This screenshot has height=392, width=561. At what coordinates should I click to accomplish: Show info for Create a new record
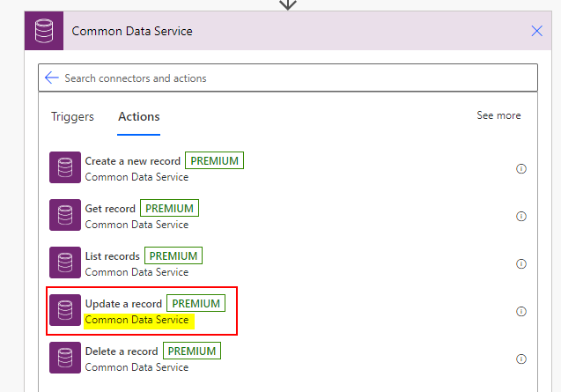click(521, 168)
